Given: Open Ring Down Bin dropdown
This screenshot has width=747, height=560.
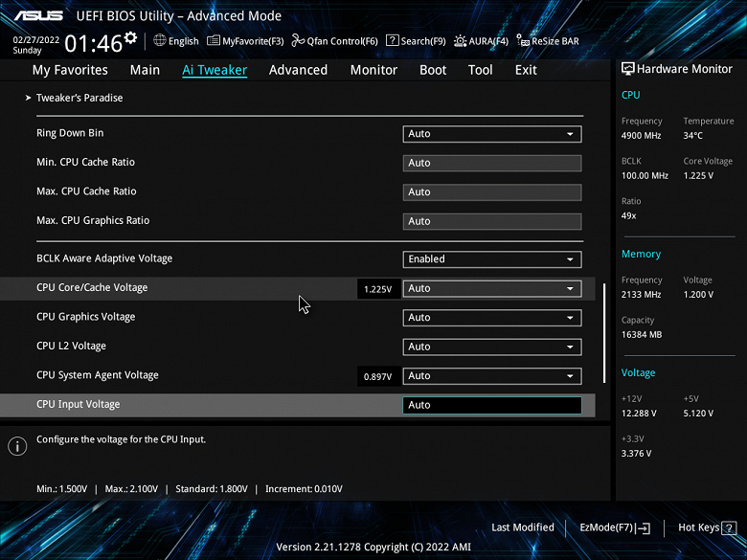Looking at the screenshot, I should point(491,134).
